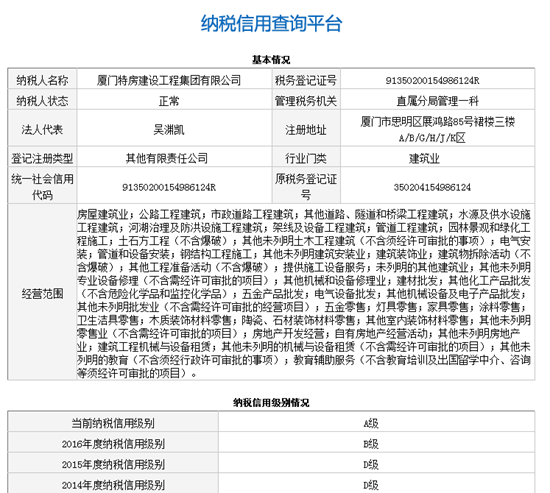Image resolution: width=550 pixels, height=493 pixels.
Task: Click the 建筑业 industry category value
Action: [x=424, y=159]
